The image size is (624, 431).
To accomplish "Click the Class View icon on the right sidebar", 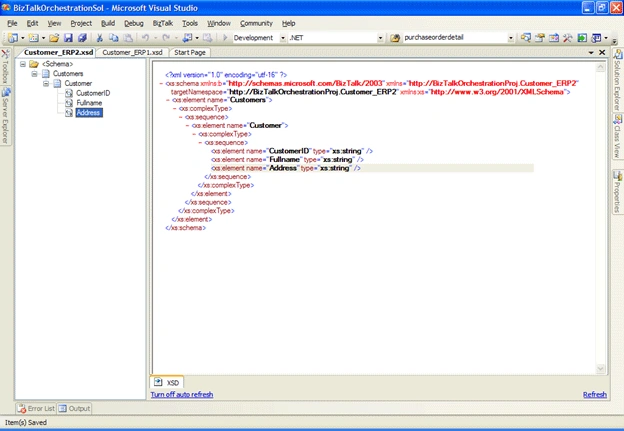I will [618, 119].
